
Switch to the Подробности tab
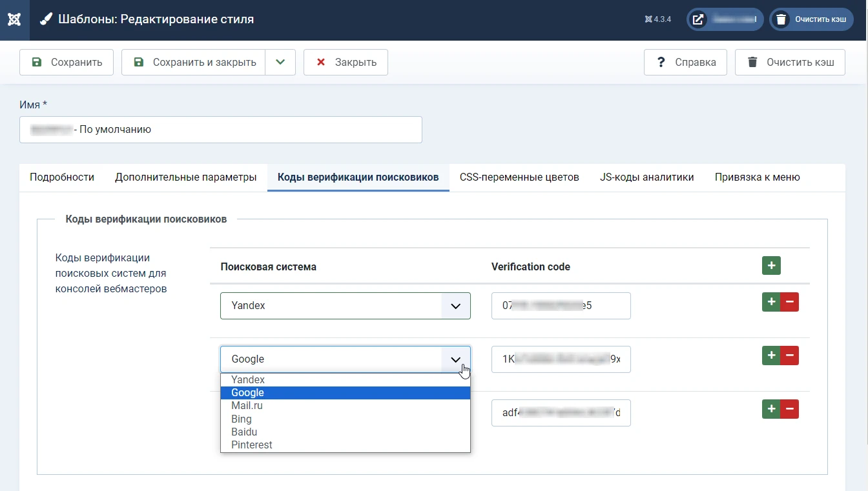[x=61, y=177]
